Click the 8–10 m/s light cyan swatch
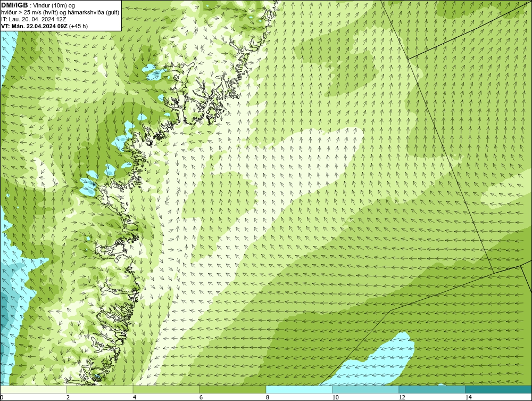The width and height of the screenshot is (532, 401). [299, 389]
